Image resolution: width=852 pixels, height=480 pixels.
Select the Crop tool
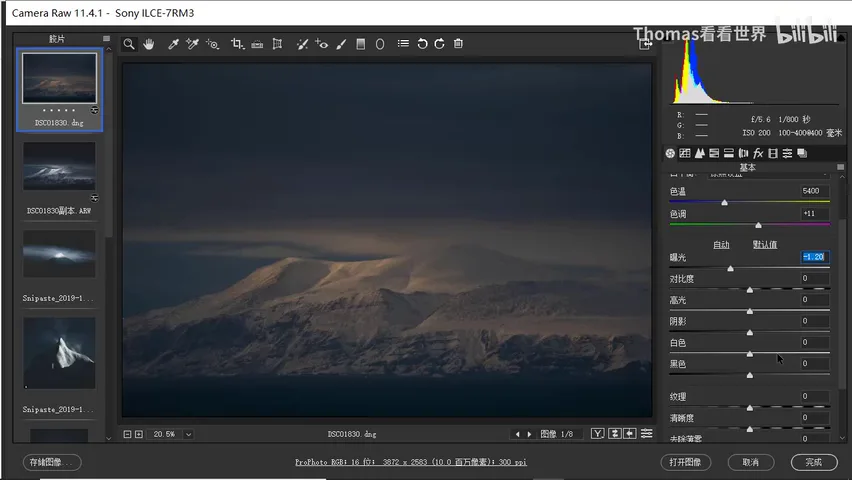coord(237,44)
